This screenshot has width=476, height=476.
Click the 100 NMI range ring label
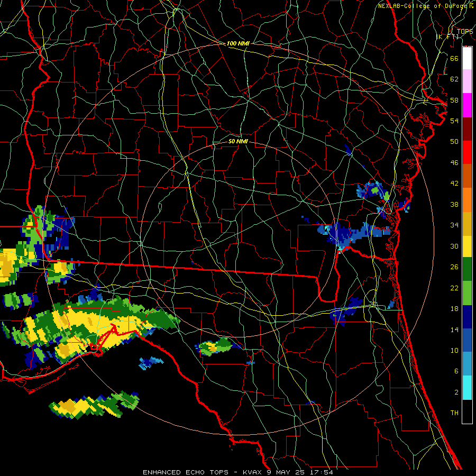tap(238, 44)
